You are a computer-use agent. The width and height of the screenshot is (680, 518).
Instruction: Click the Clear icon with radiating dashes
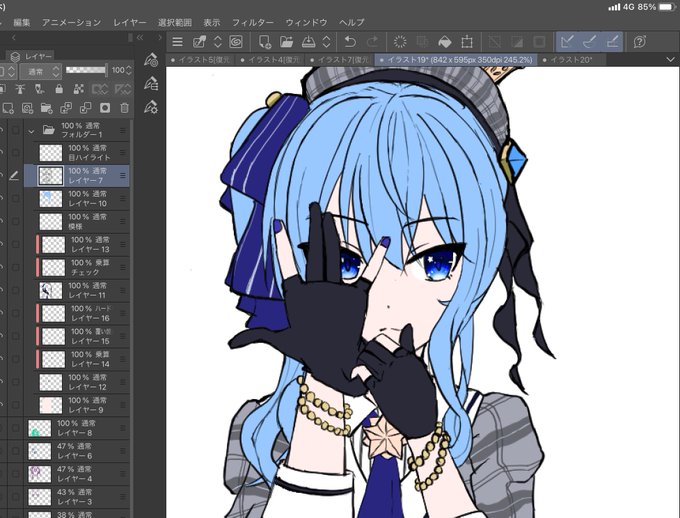400,42
